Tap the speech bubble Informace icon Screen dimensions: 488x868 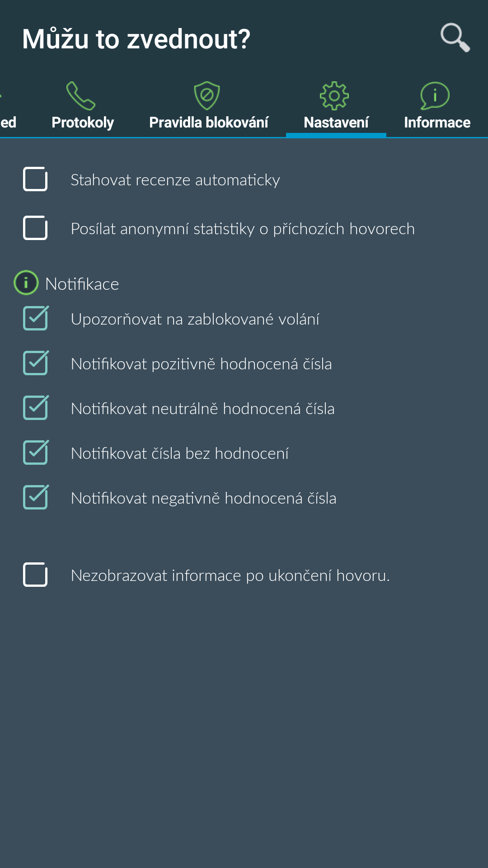[x=435, y=95]
